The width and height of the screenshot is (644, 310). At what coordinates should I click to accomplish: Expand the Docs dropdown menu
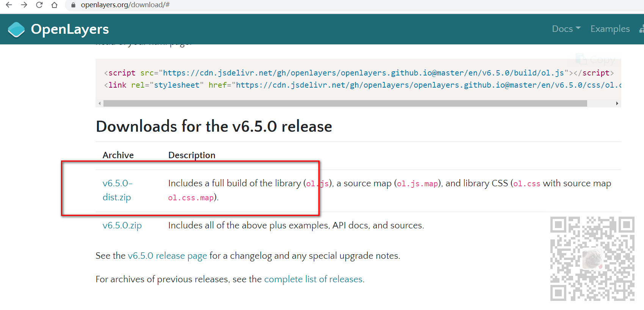click(x=566, y=29)
